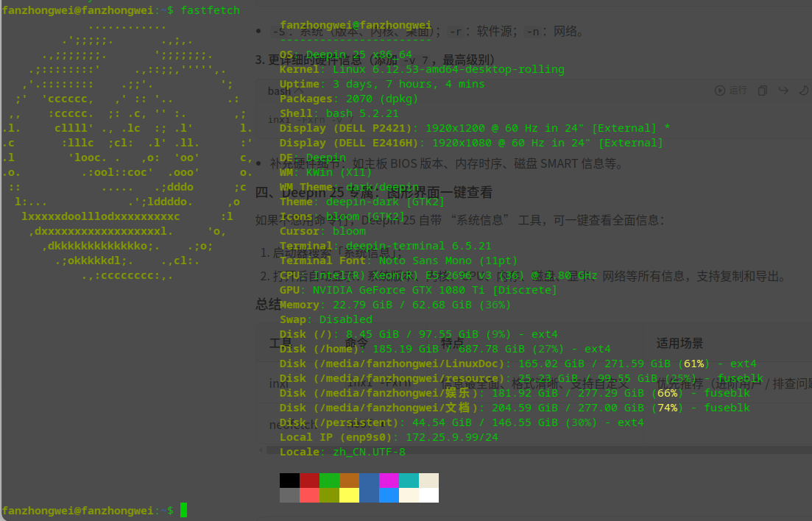Click the 娱乐 disk line showing 66%
812x521 pixels.
pos(515,394)
